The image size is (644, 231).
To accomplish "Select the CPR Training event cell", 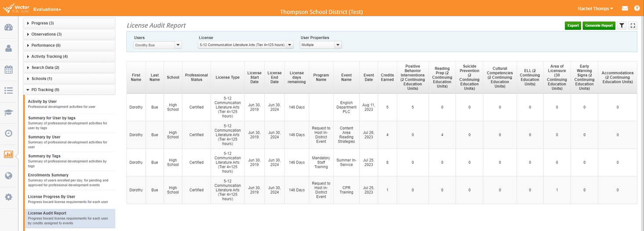I will coord(346,190).
